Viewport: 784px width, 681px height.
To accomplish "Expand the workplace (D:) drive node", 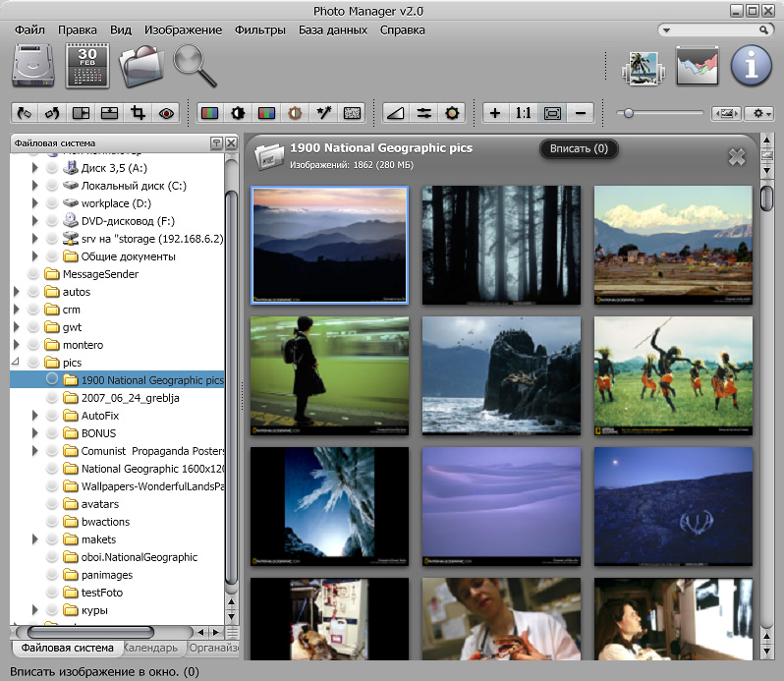I will click(35, 203).
